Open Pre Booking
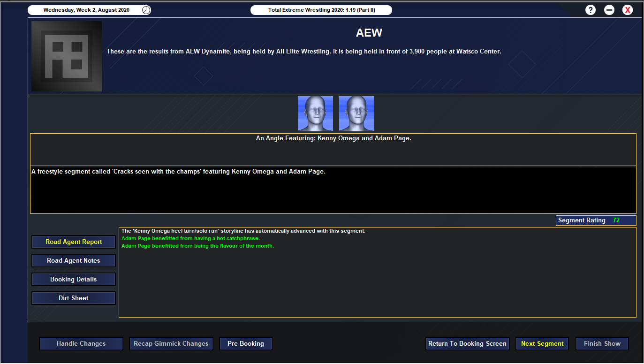This screenshot has height=364, width=644. click(x=246, y=344)
